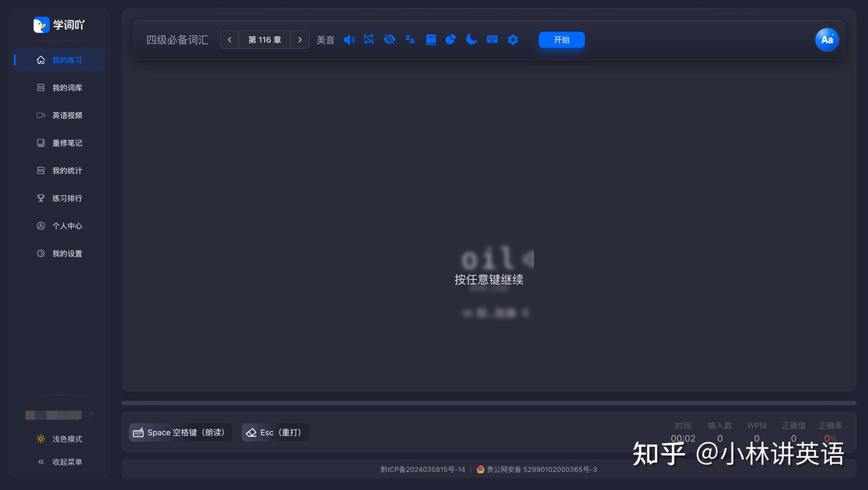Viewport: 868px width, 490px height.
Task: Click the sun icon for 浅色模式
Action: pyautogui.click(x=41, y=439)
